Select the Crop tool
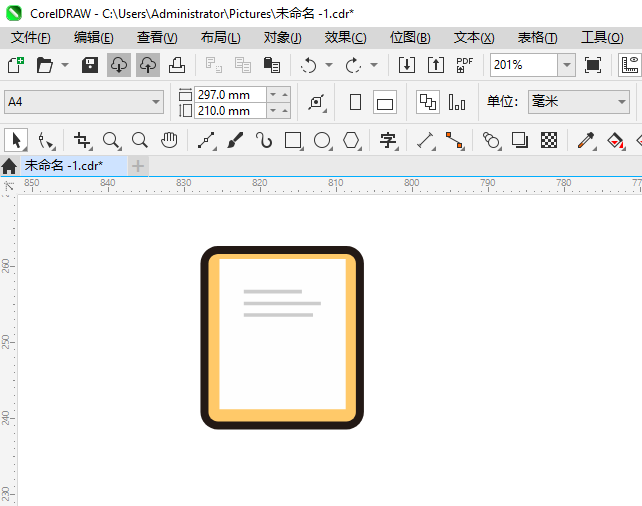The image size is (642, 506). tap(82, 140)
